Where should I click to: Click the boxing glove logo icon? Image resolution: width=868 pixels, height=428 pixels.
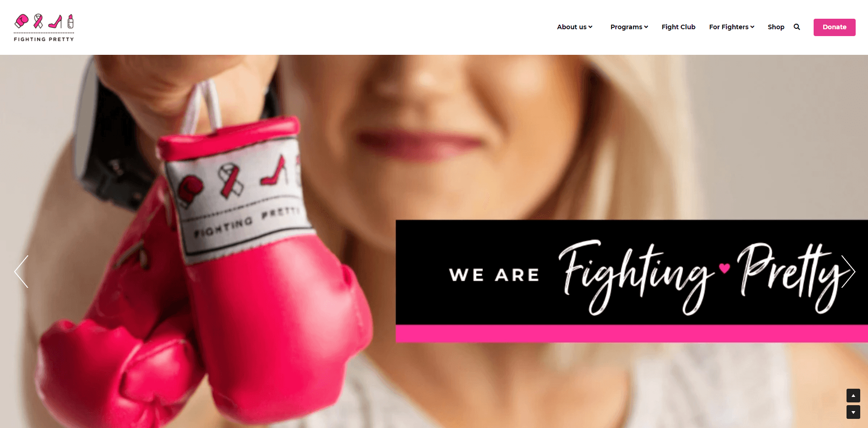21,21
